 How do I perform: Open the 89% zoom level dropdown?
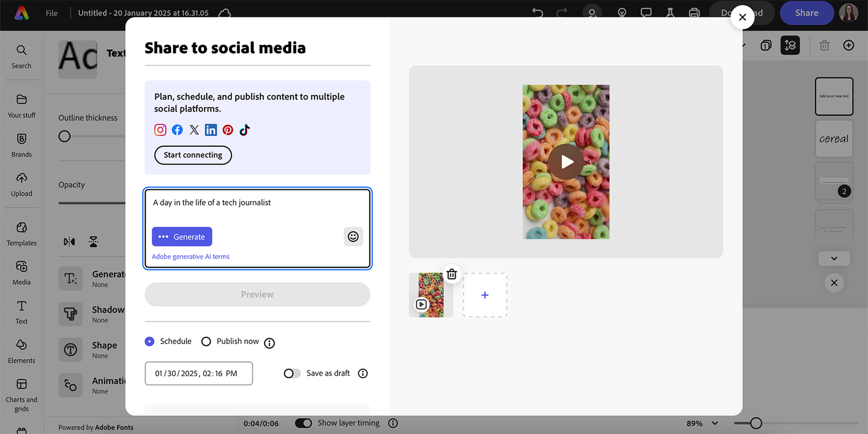tap(714, 423)
